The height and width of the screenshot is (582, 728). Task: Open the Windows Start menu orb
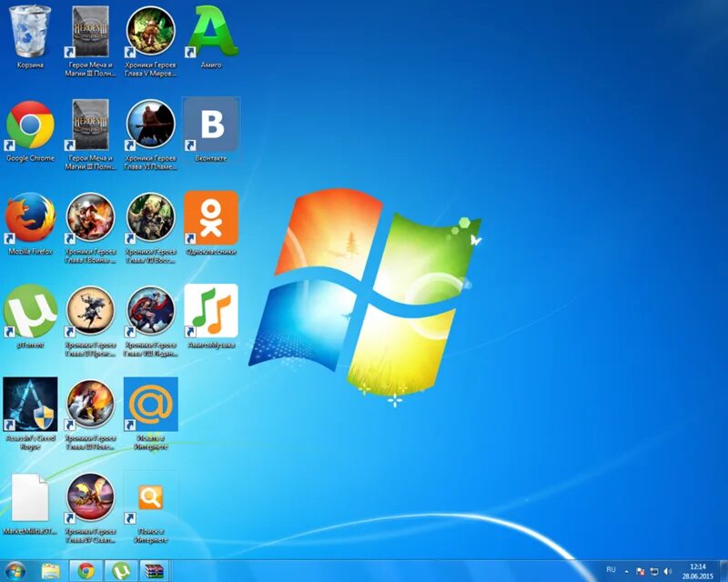15,571
